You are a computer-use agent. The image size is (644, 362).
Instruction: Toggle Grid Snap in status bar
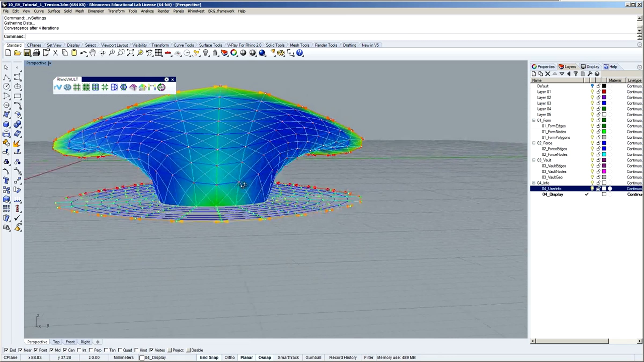209,357
